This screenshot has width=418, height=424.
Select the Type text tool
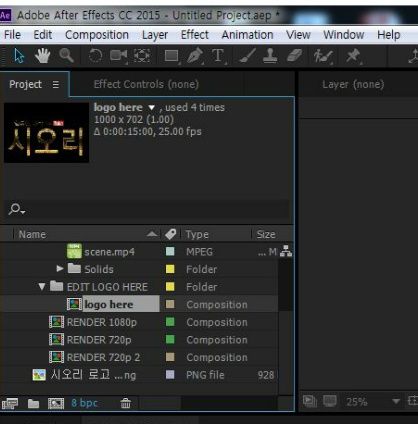(218, 55)
